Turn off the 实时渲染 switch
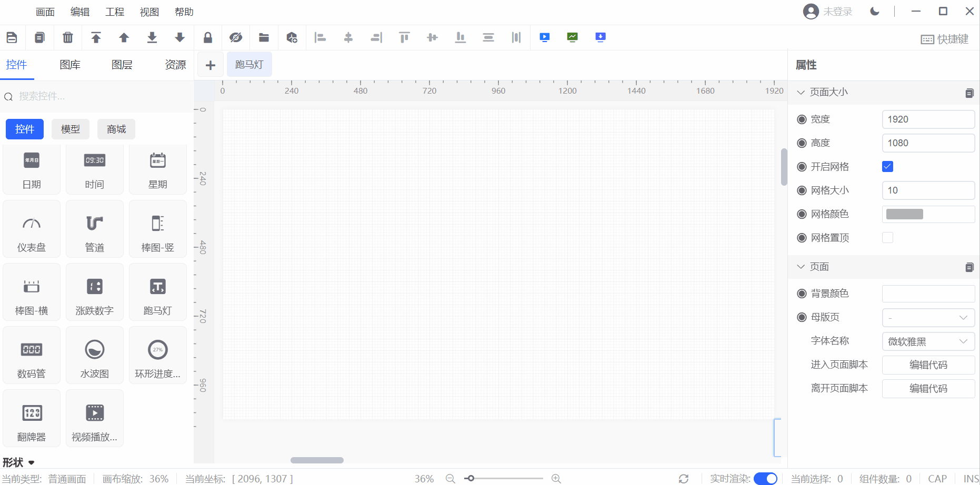Screen dimensions: 980x485 [x=765, y=478]
